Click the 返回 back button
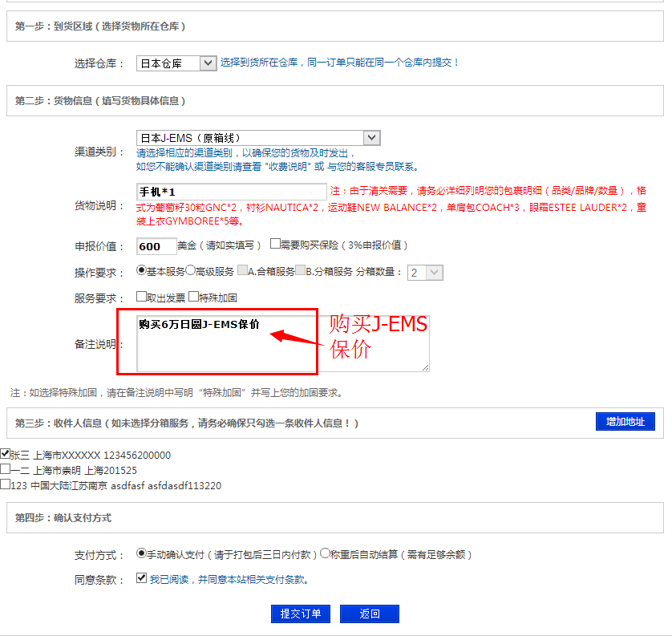672x636 pixels. click(x=369, y=614)
